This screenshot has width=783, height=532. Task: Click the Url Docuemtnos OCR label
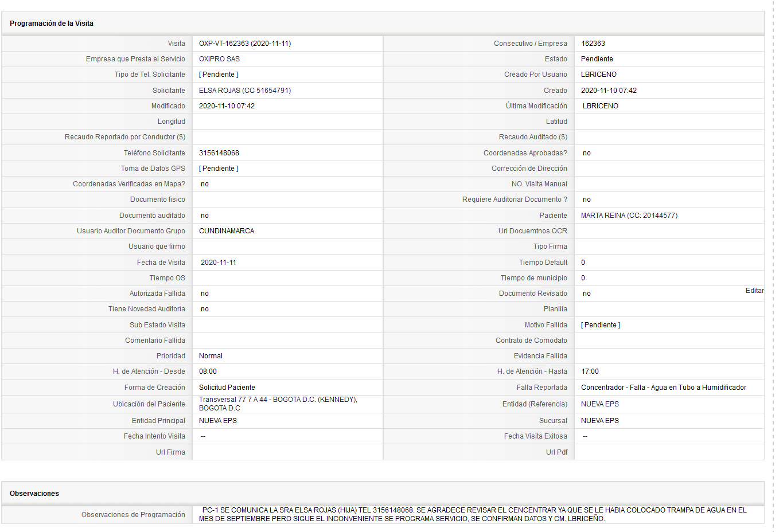click(533, 231)
